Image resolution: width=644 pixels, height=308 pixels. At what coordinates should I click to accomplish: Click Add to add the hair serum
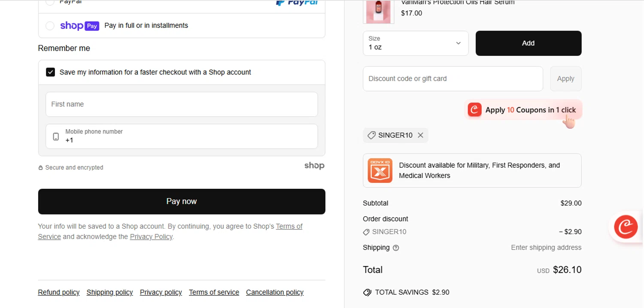(528, 43)
